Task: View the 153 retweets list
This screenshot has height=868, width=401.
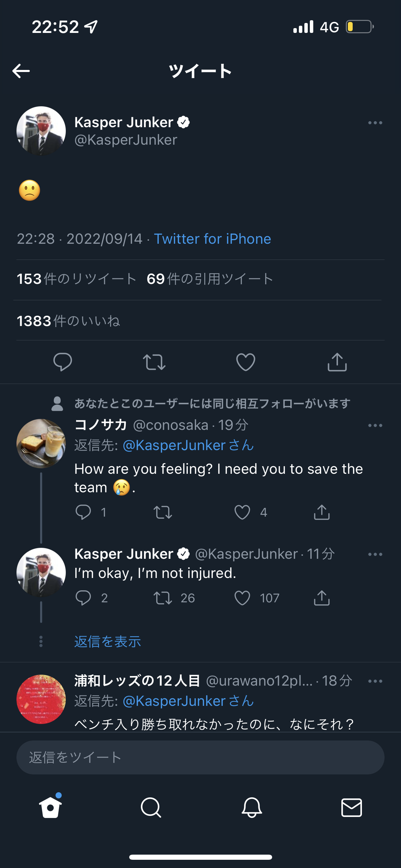Action: pyautogui.click(x=77, y=279)
